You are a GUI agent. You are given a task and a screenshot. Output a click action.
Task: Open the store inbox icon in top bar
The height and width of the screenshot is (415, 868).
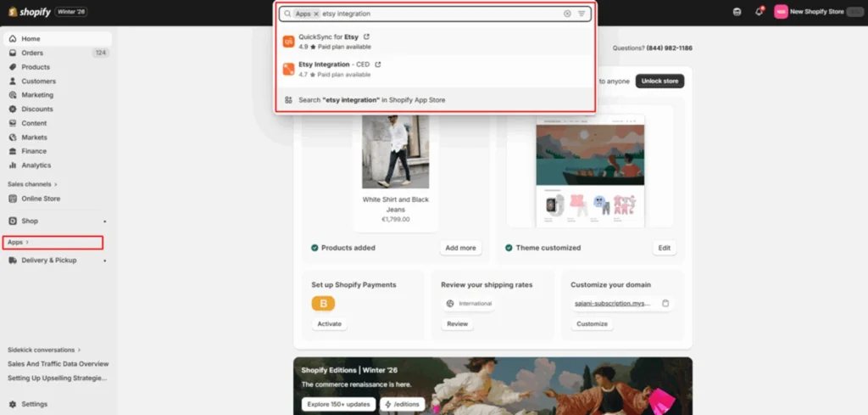[737, 12]
